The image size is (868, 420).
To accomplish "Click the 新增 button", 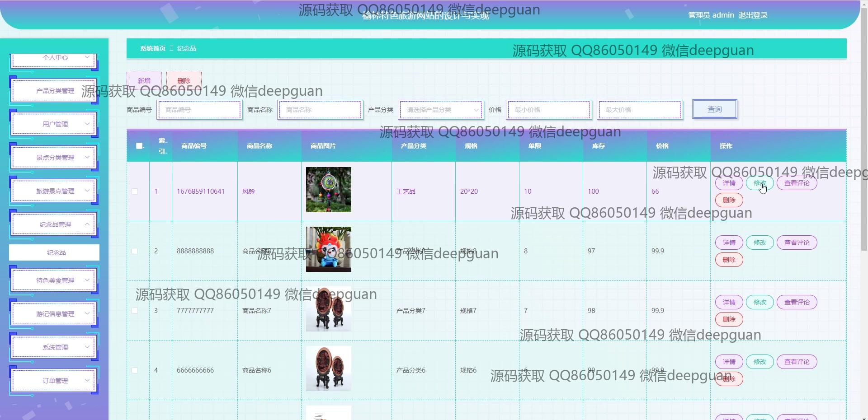I will tap(144, 80).
